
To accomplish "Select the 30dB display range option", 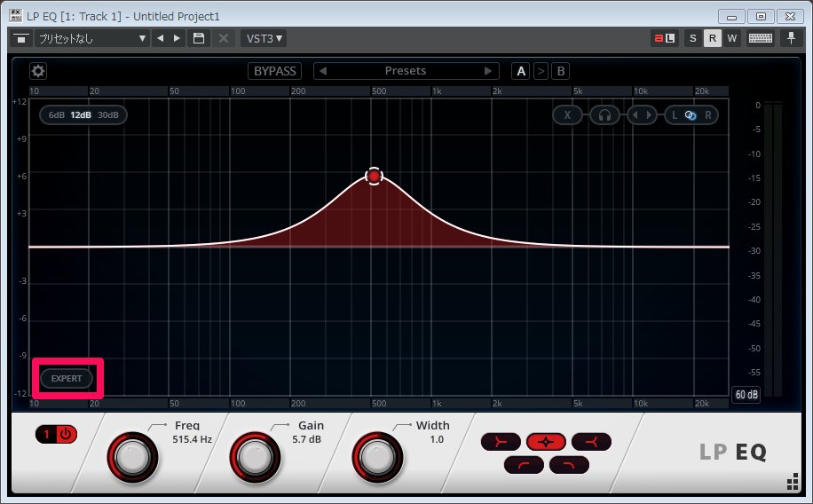I will tap(108, 115).
